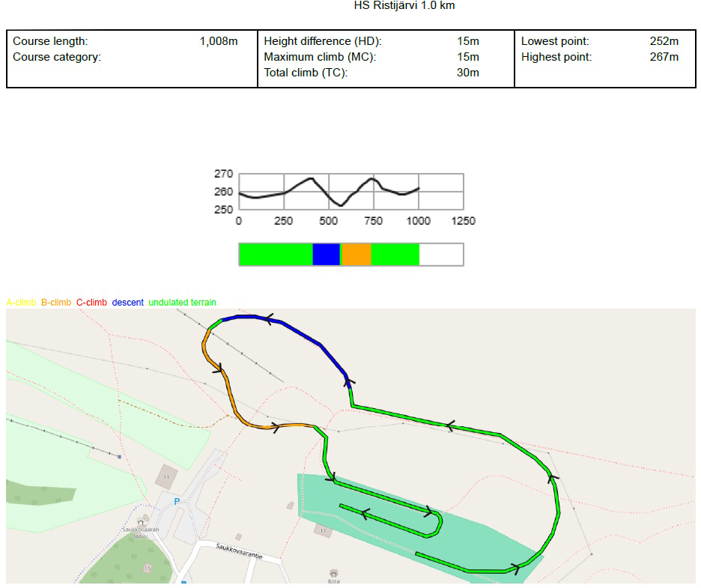Viewport: 701px width, 588px height.
Task: Click the arrow at the stadium hairpin bend
Action: point(431,512)
